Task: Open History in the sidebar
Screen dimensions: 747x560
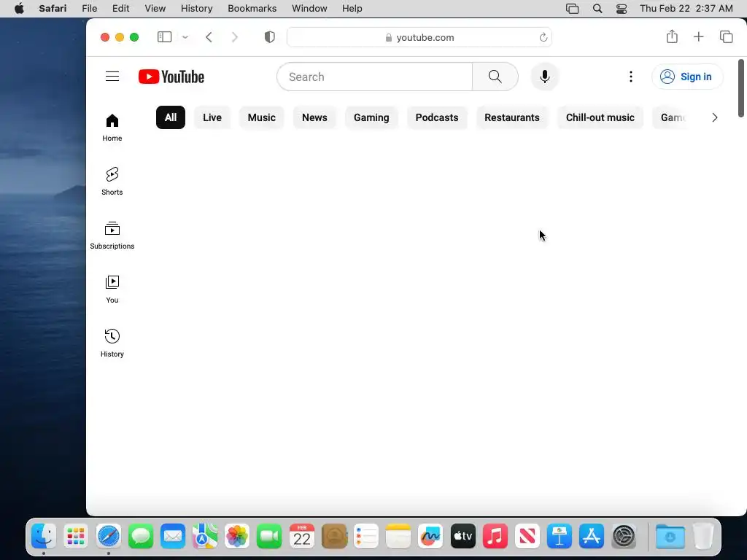Action: pos(112,343)
